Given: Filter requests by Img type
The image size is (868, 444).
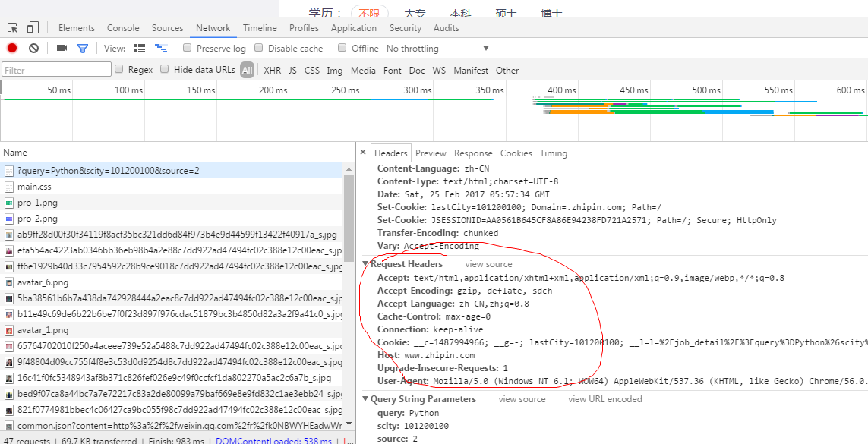Looking at the screenshot, I should 335,71.
